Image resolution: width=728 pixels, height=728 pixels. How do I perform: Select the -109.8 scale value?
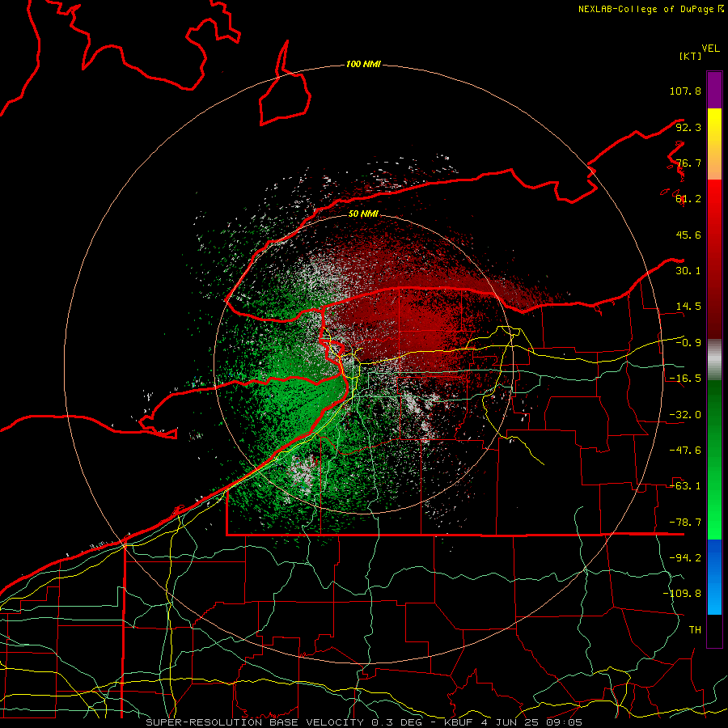click(682, 594)
